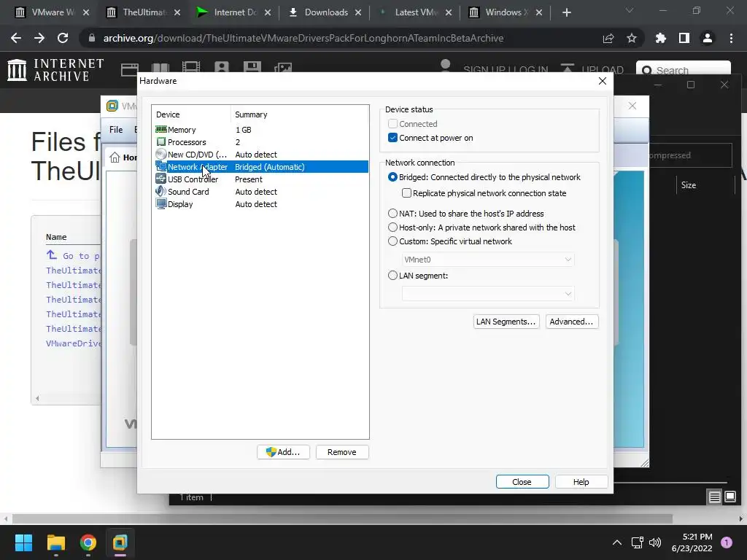747x560 pixels.
Task: Switch to Internet Do browser tab
Action: pyautogui.click(x=233, y=12)
